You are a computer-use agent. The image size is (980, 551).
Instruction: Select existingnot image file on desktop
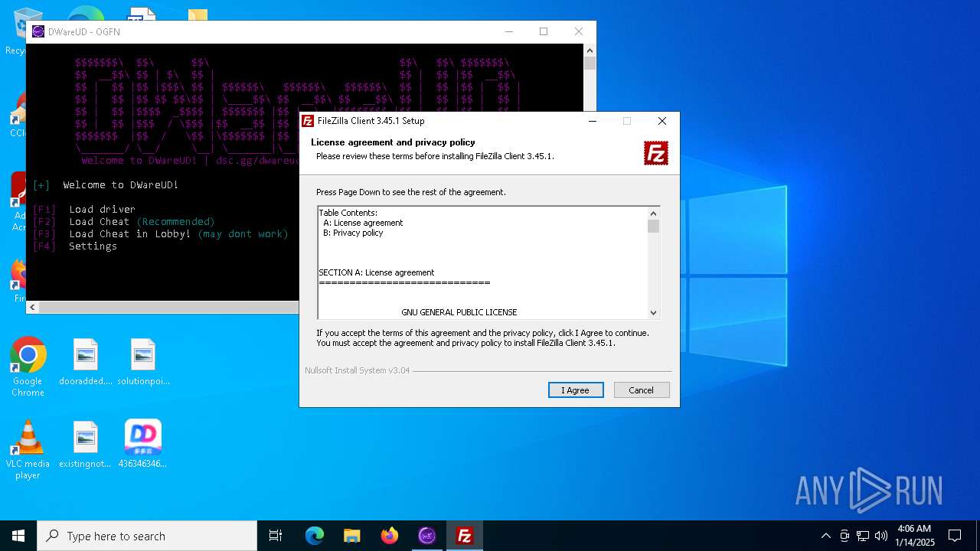tap(86, 445)
